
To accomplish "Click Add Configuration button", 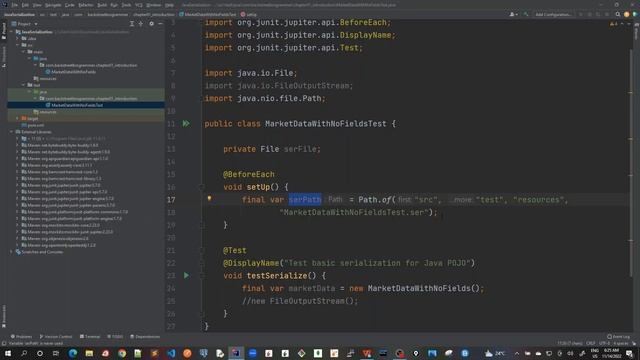I will pyautogui.click(x=553, y=14).
